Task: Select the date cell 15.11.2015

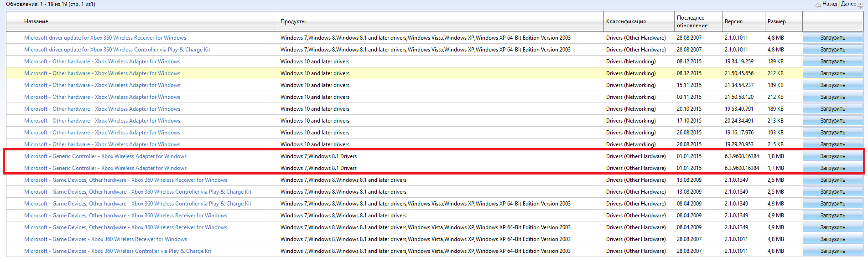Action: [689, 85]
